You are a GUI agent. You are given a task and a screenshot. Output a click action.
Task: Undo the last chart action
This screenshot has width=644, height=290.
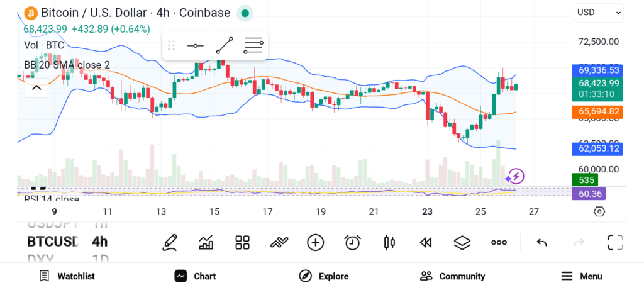point(541,243)
